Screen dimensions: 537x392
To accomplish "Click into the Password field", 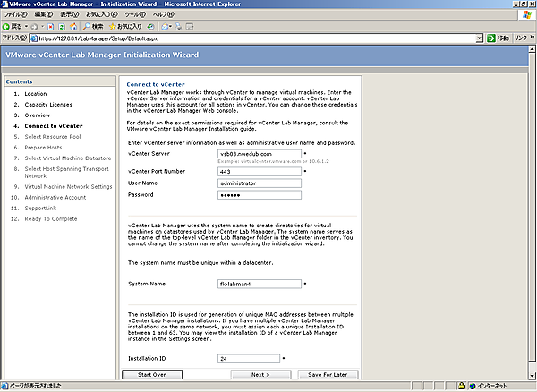I will tap(260, 194).
